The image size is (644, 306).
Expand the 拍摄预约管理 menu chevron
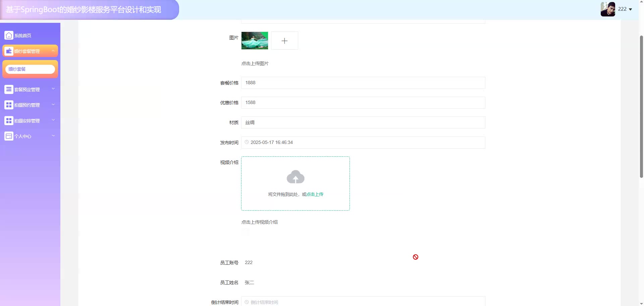coord(53,105)
